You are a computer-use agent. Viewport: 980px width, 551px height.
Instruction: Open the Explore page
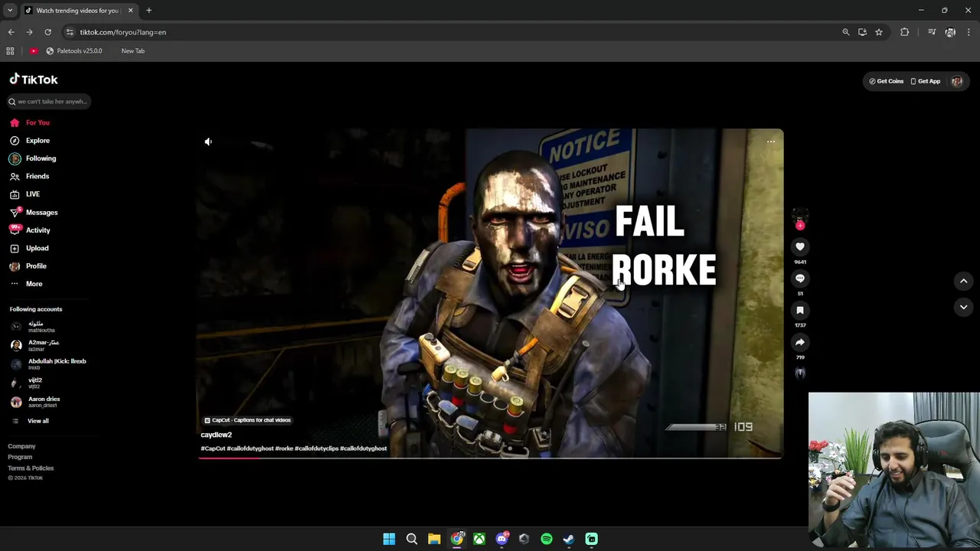click(x=31, y=141)
